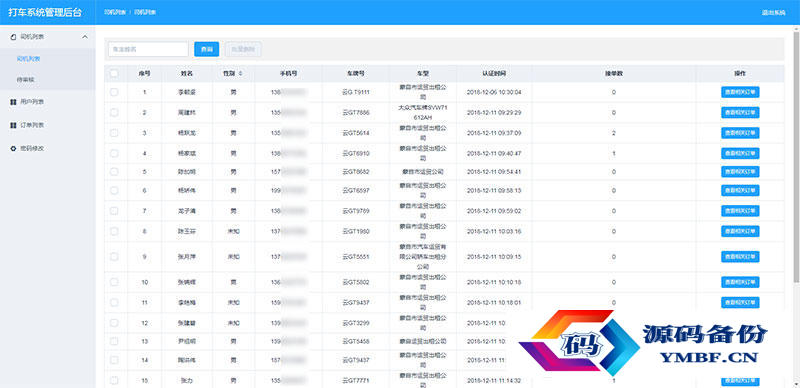Click 查看相关订单 for plate 云GT9769
This screenshot has height=388, width=800.
click(740, 210)
